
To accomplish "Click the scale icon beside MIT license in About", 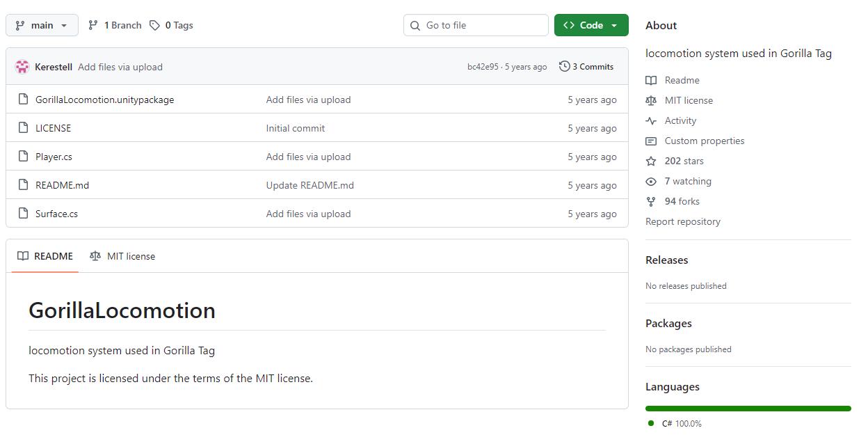I will tap(651, 100).
